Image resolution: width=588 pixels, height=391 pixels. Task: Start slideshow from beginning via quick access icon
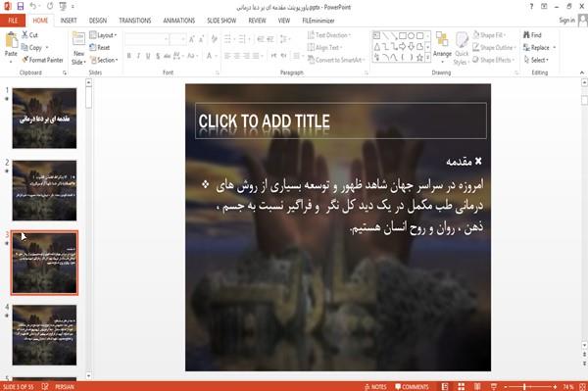click(63, 7)
